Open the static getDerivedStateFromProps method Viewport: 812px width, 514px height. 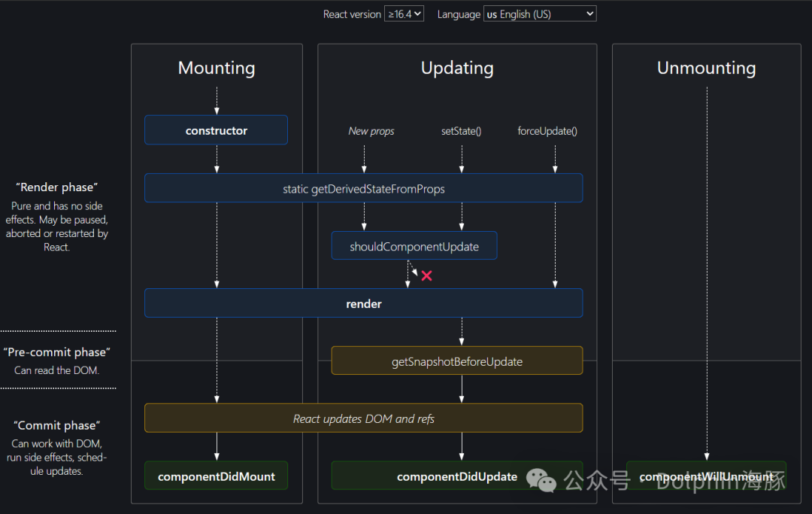364,188
